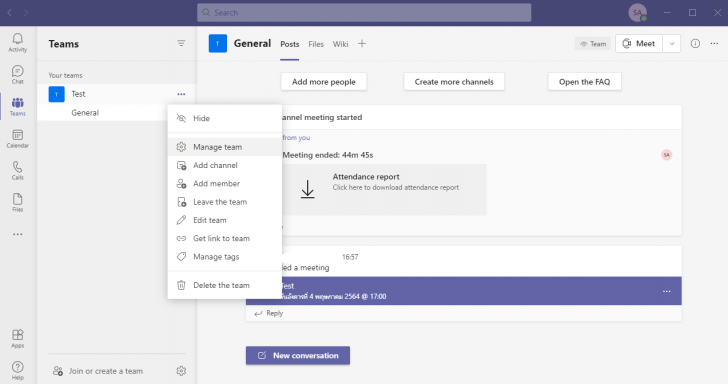Screen dimensions: 728x384
Task: Start a meeting with Meet button
Action: pos(639,44)
